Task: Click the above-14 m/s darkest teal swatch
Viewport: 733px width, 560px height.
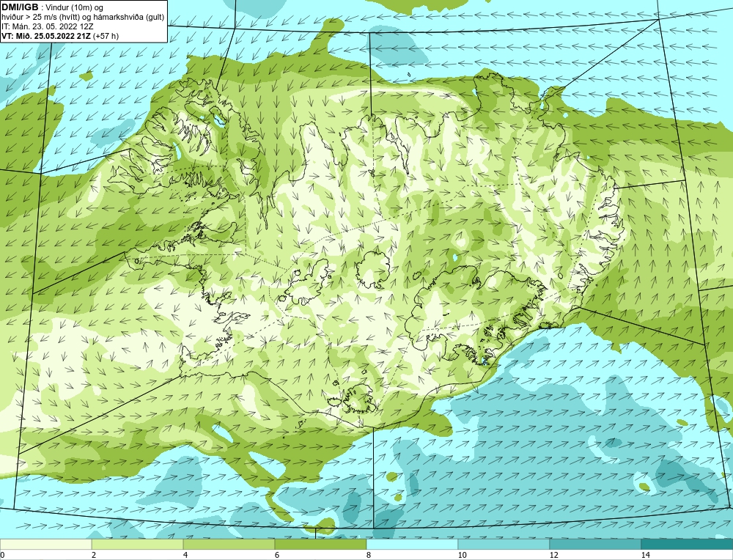Action: pos(688,544)
